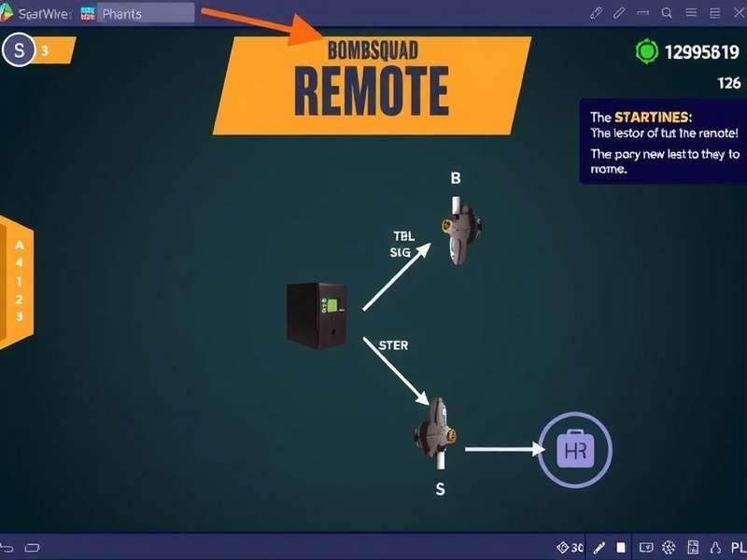Screen dimensions: 747x560
Task: Click the "The lestor of tut the renote!" line
Action: [x=665, y=133]
